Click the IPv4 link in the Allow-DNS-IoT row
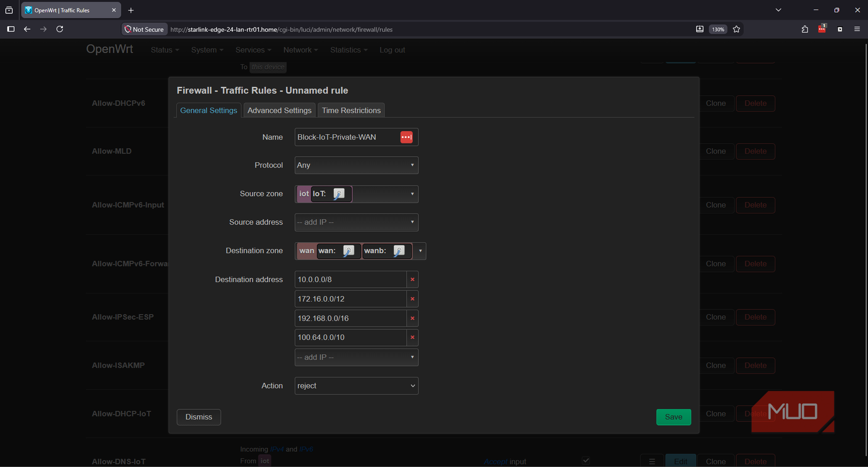The width and height of the screenshot is (868, 467). 277,450
